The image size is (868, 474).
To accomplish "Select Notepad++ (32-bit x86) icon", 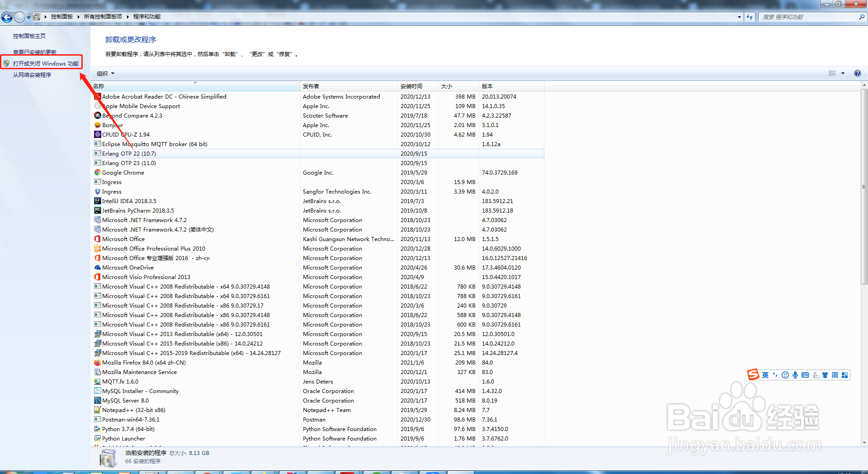I will click(x=97, y=410).
